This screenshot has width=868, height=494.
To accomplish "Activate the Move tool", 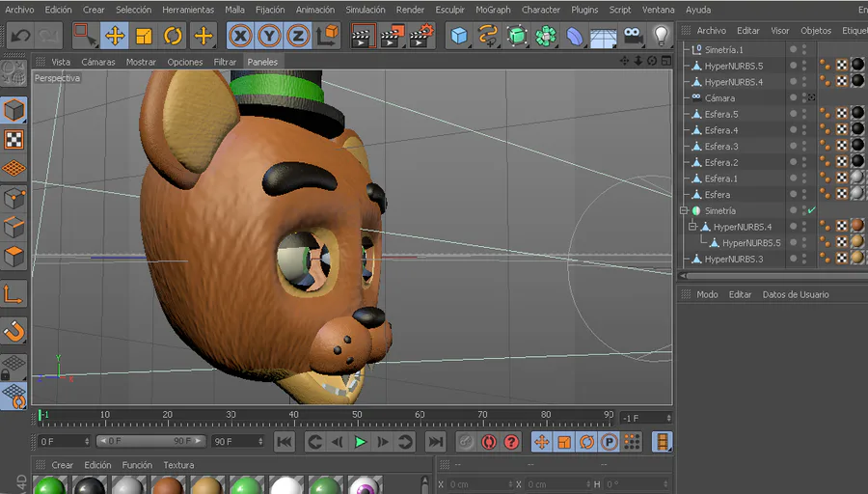I will [x=115, y=36].
